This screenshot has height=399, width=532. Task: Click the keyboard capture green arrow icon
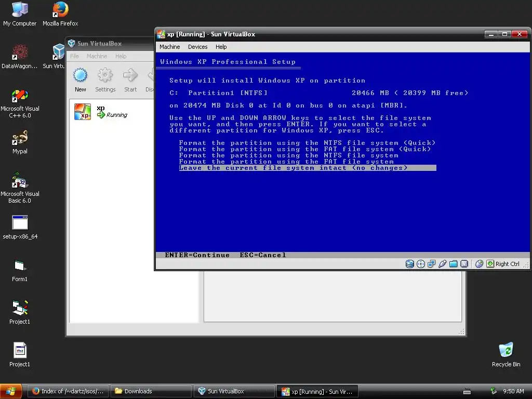490,264
